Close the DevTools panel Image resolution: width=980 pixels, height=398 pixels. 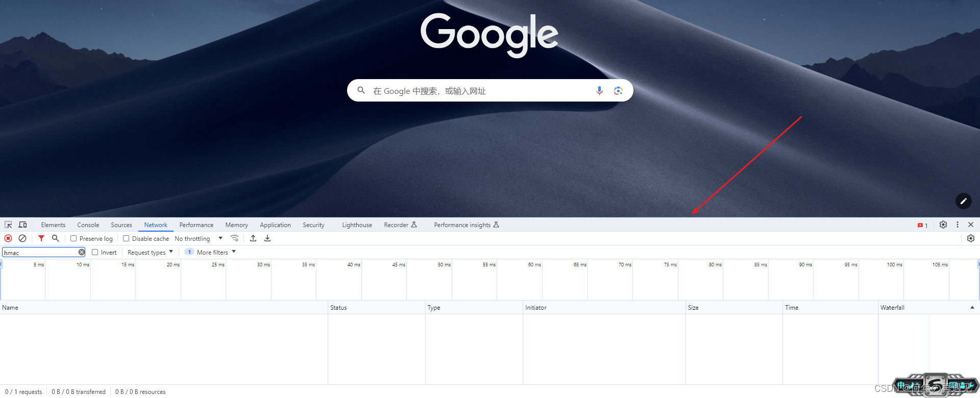point(971,225)
